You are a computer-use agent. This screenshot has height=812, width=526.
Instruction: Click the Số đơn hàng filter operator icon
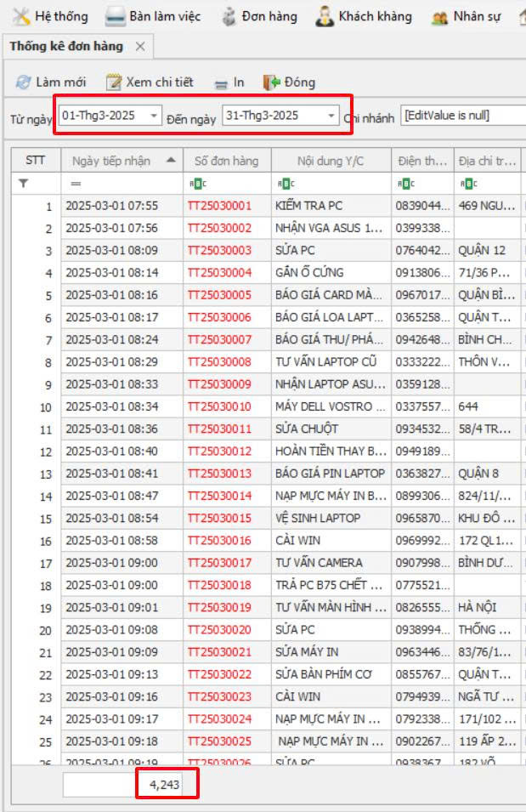(x=196, y=183)
